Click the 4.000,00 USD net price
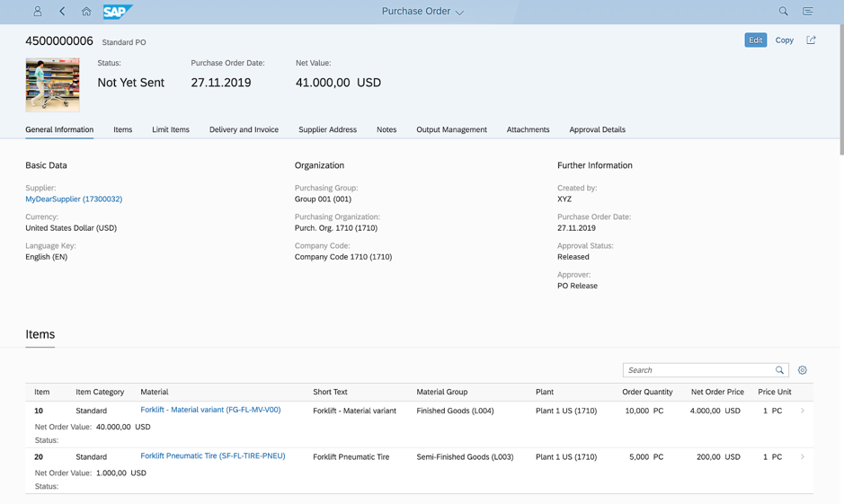 pyautogui.click(x=715, y=411)
